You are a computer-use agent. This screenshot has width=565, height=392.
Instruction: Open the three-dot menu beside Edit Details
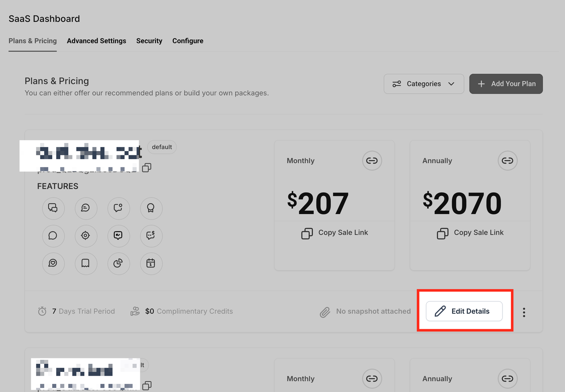[x=524, y=312]
